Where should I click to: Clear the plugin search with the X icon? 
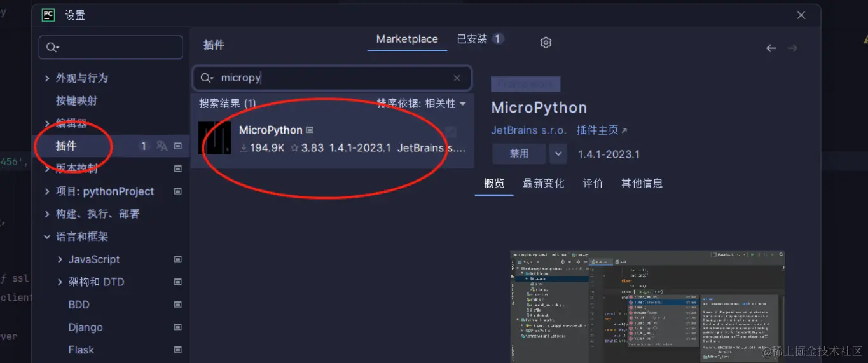pos(457,78)
